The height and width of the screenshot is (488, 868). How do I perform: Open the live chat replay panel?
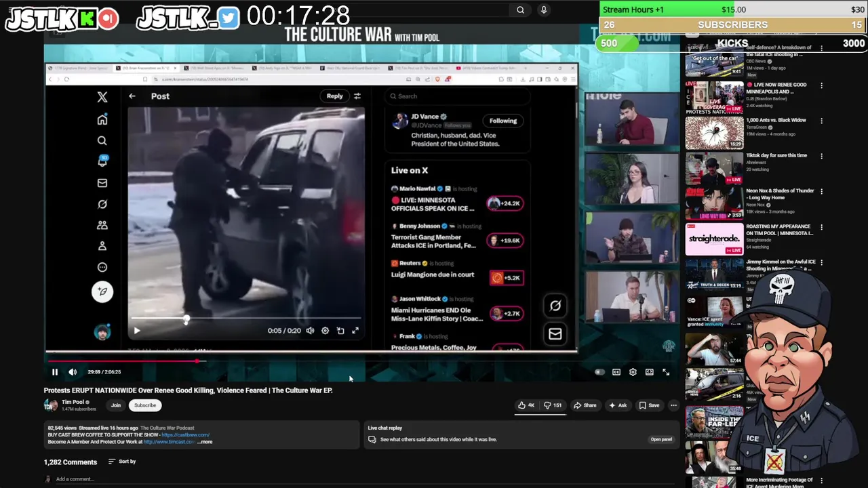tap(661, 439)
